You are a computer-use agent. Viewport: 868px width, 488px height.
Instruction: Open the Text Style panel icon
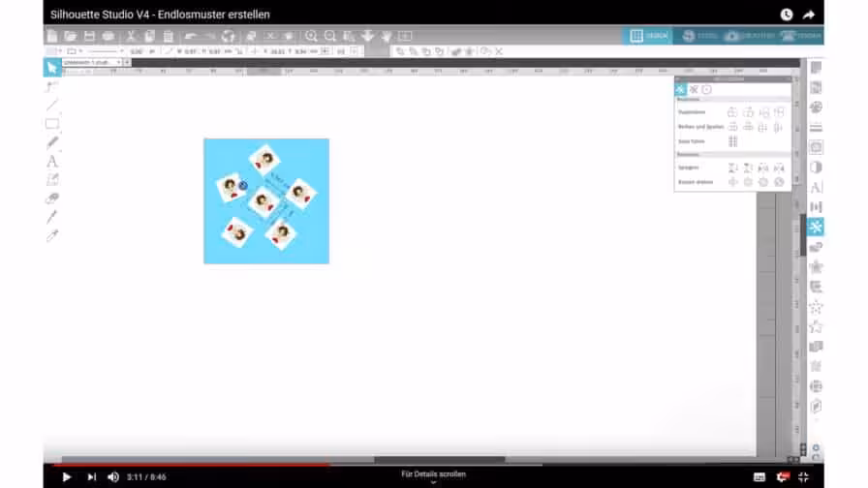816,187
